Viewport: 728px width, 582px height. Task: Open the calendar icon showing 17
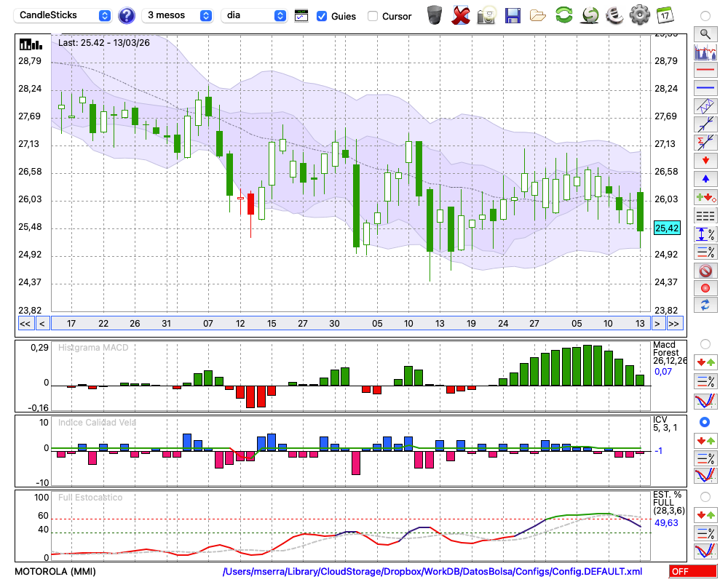click(665, 15)
